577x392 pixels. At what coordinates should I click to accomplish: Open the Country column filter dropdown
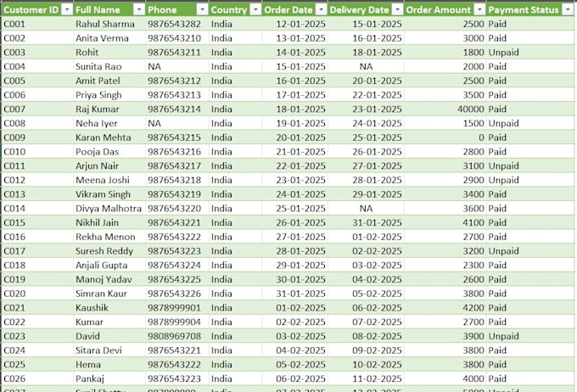[x=255, y=9]
